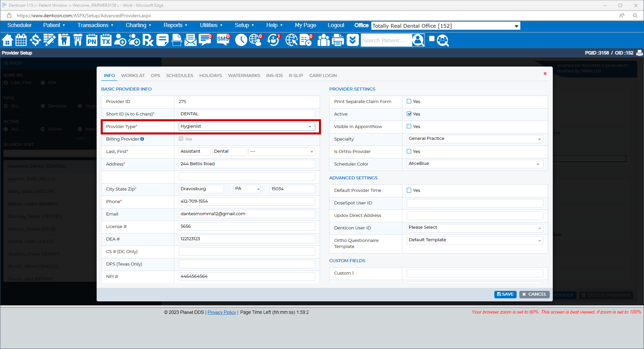This screenshot has height=349, width=644.
Task: Open Ortho Questionnaire Template dropdown
Action: [475, 240]
